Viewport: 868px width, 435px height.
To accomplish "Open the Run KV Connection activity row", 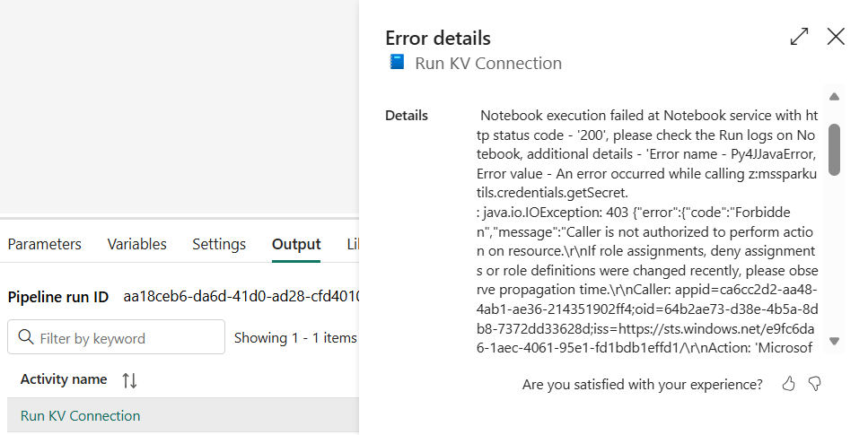I will coord(81,415).
